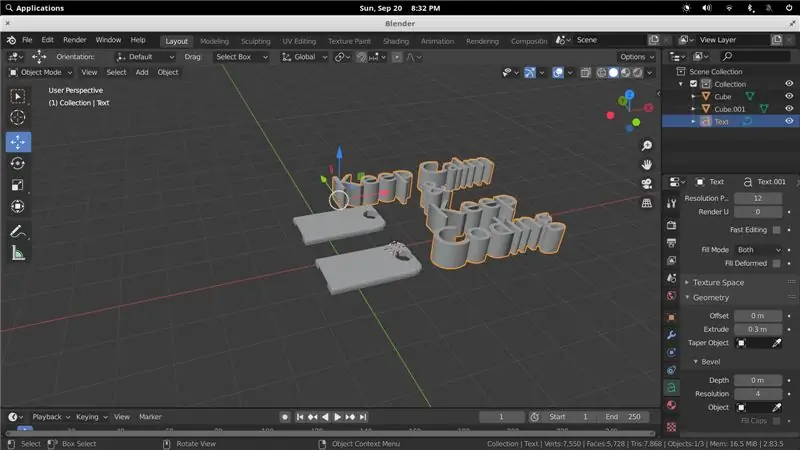The image size is (800, 450).
Task: Switch to Shading workspace tab
Action: tap(396, 41)
